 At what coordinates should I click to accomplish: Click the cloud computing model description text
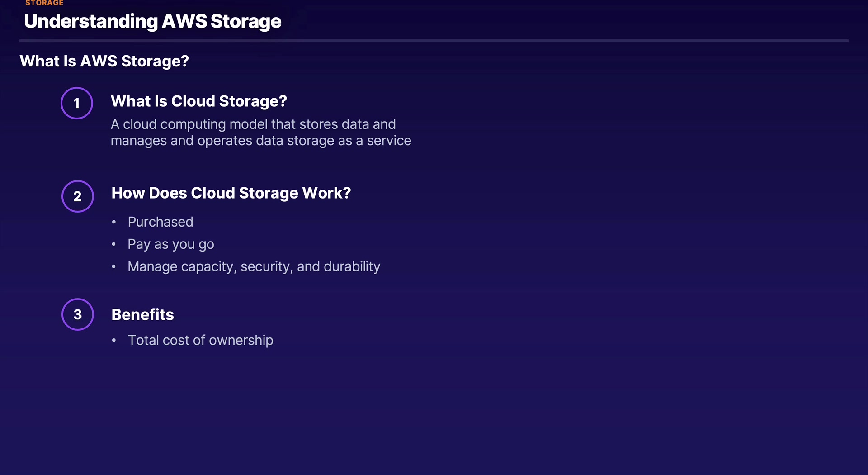pos(253,124)
